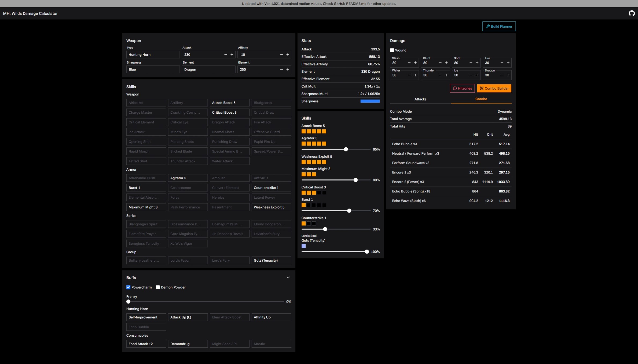638x364 pixels.
Task: Increase Fire hitzone with plus
Action: coord(508,63)
